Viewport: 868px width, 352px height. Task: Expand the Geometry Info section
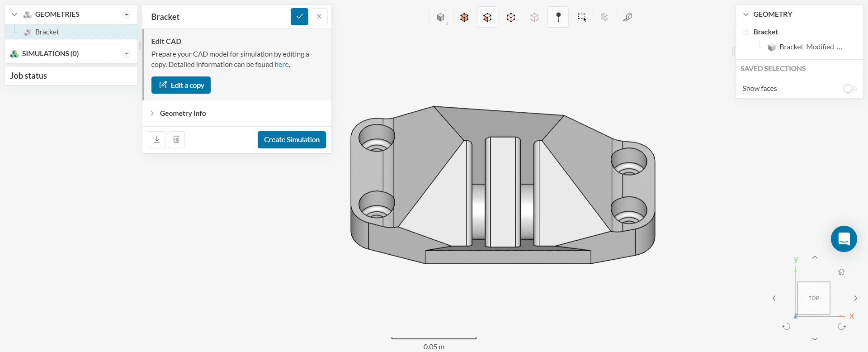pyautogui.click(x=183, y=114)
